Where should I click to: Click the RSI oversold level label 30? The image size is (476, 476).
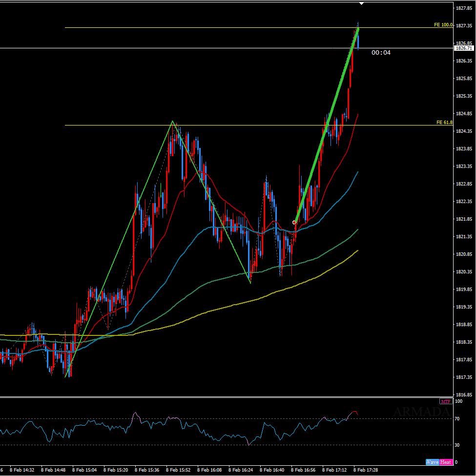click(457, 445)
